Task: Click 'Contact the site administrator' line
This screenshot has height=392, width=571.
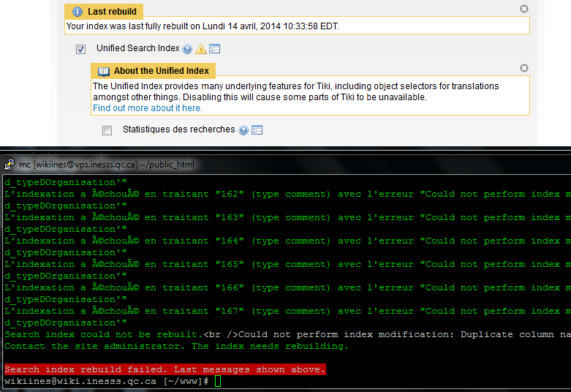Action: point(177,346)
